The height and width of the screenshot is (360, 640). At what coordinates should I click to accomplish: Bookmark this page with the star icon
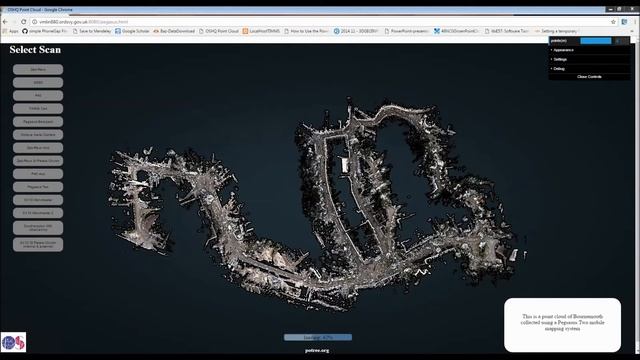click(x=613, y=22)
